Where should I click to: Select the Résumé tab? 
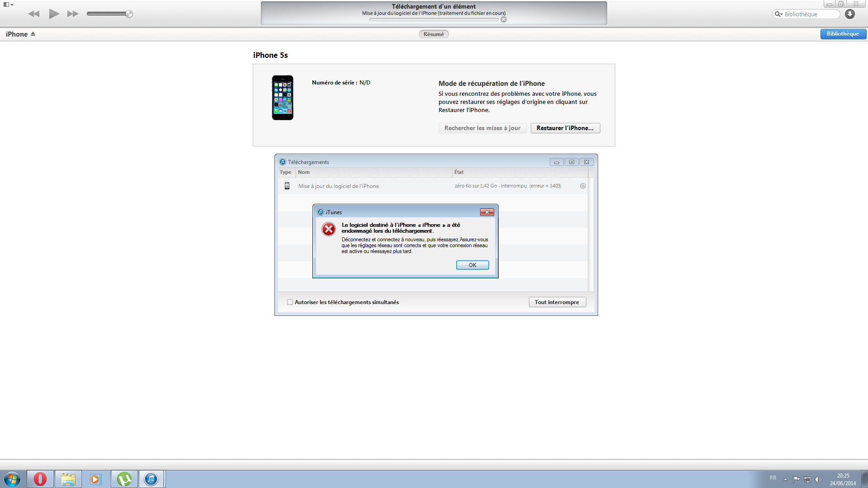[434, 34]
